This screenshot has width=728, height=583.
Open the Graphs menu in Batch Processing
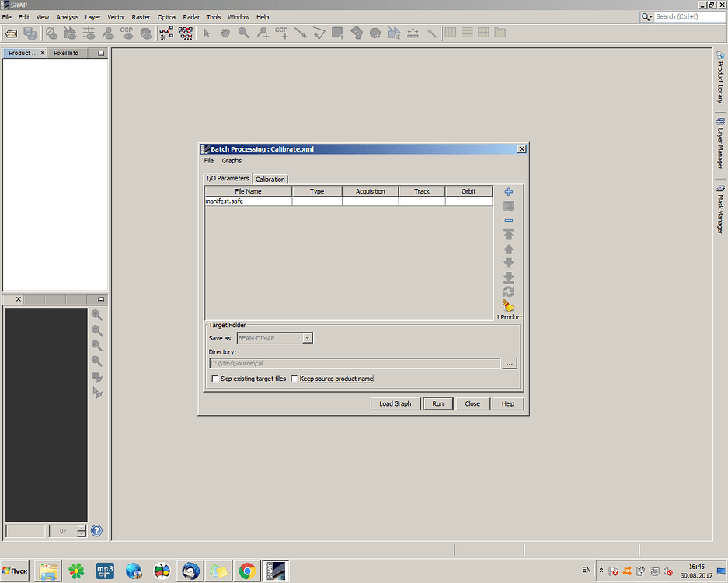point(232,160)
